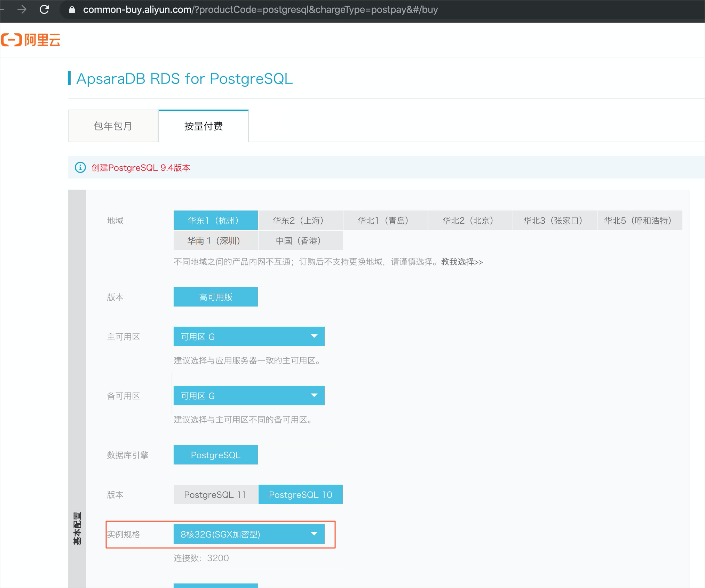Click the Aliyun logo
Image resolution: width=705 pixels, height=588 pixels.
[31, 40]
